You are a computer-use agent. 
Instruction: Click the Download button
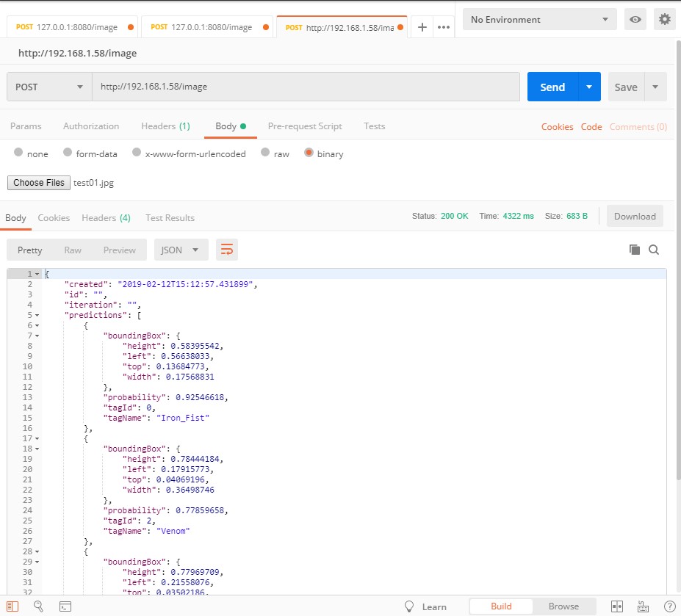coord(634,216)
